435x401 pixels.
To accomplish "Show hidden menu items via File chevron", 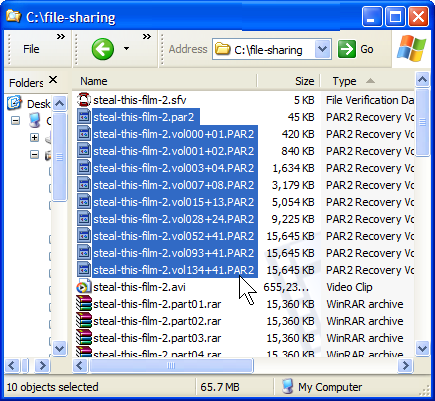I will pyautogui.click(x=61, y=37).
